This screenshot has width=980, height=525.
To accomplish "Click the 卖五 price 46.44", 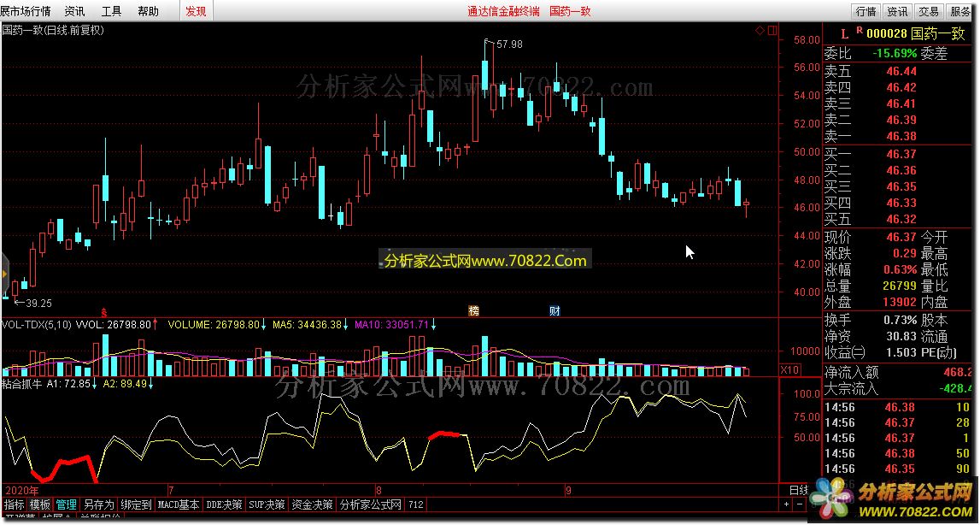I will [x=901, y=71].
